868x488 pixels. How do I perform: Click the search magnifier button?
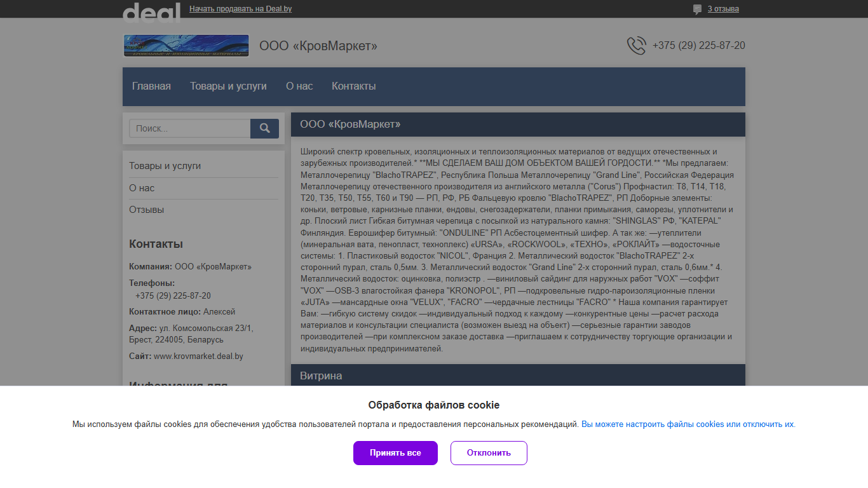pos(264,128)
